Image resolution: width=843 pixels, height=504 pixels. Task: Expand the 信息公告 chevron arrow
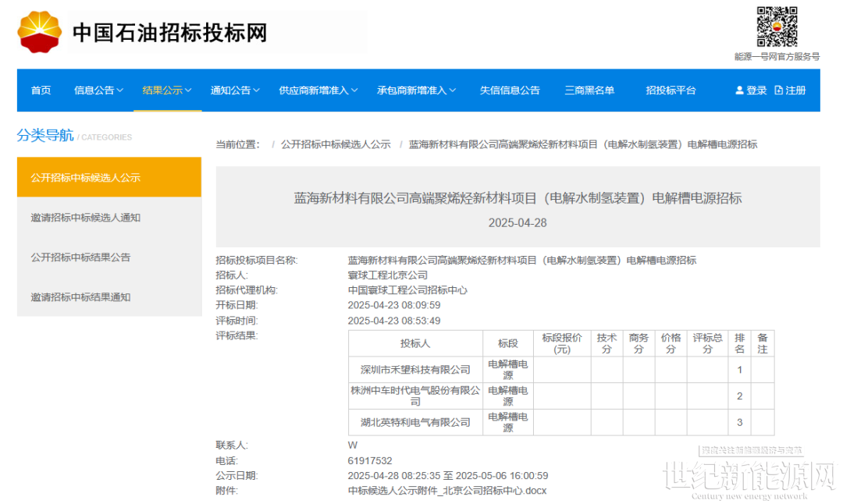tap(120, 91)
